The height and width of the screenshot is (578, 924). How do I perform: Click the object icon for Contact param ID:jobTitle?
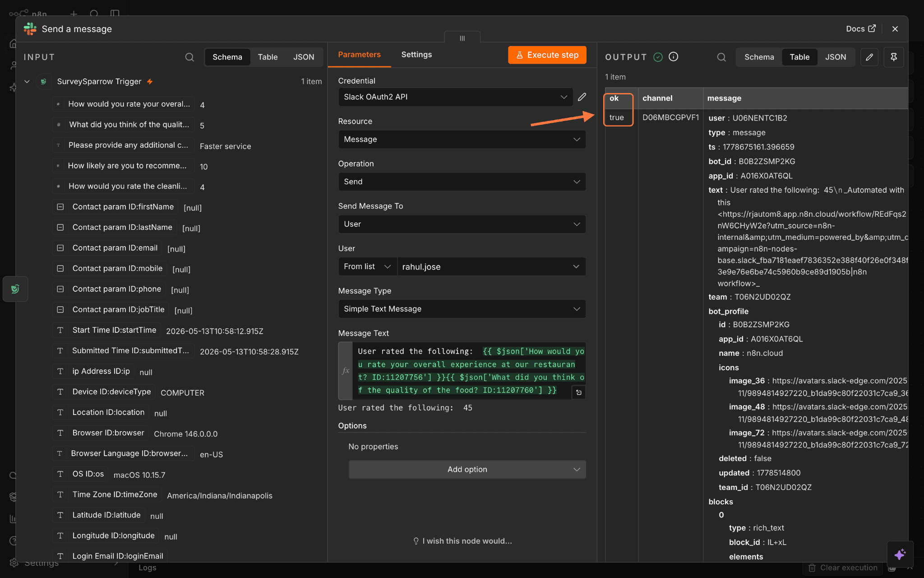tap(60, 309)
